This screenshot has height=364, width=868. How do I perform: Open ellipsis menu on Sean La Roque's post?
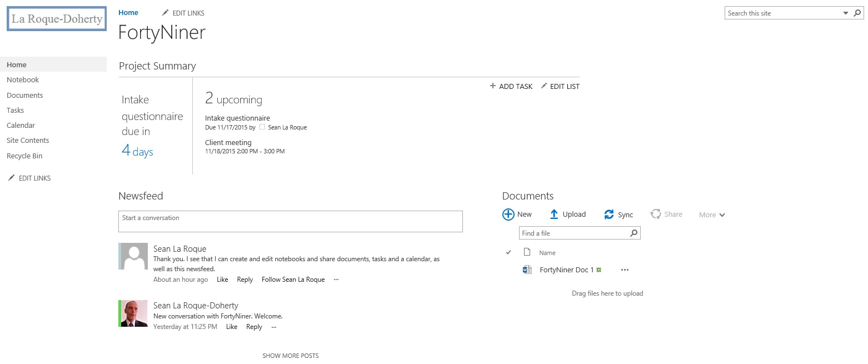point(336,280)
